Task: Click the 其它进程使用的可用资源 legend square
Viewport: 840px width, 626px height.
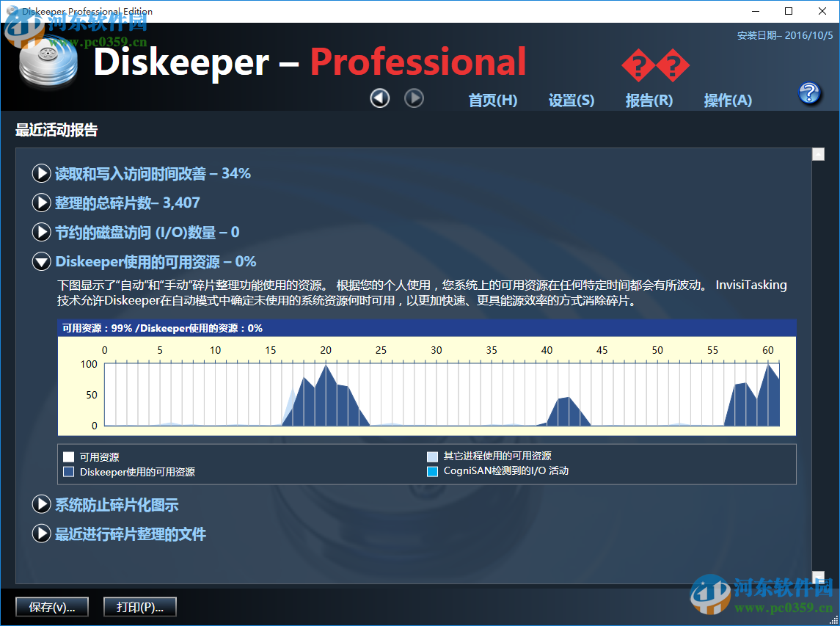Action: 431,456
